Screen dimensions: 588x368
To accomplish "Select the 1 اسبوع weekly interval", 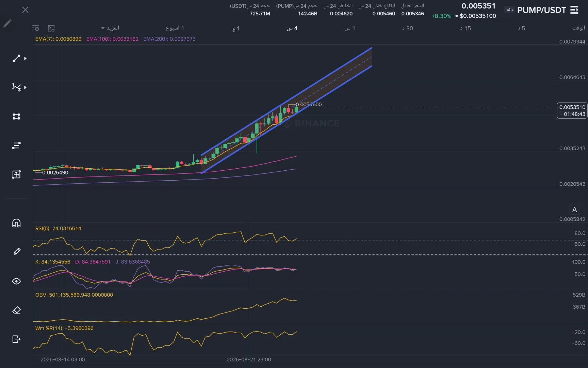I will pyautogui.click(x=175, y=28).
